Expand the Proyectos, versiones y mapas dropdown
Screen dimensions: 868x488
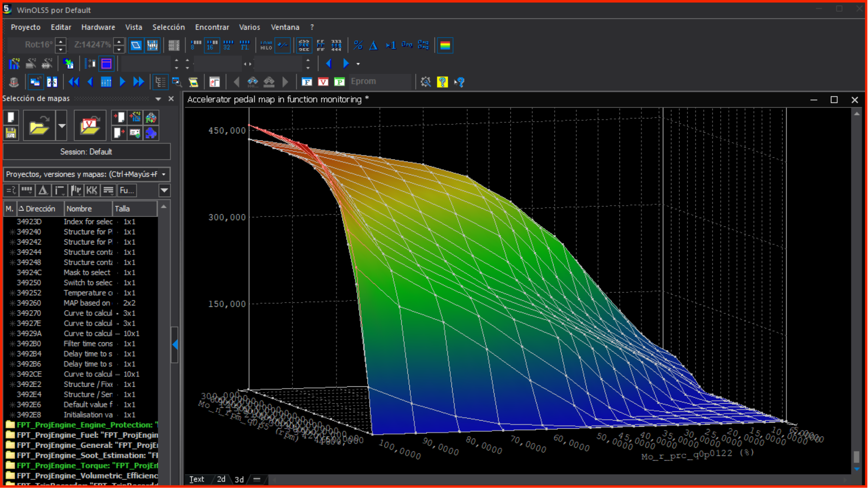click(x=164, y=174)
